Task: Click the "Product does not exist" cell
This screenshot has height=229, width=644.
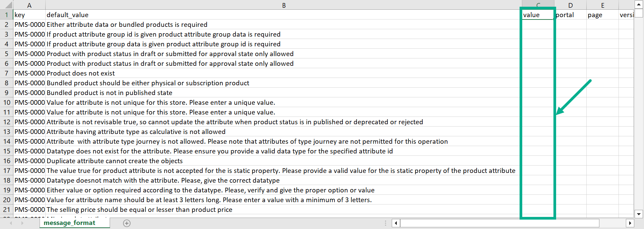Action: tap(80, 73)
